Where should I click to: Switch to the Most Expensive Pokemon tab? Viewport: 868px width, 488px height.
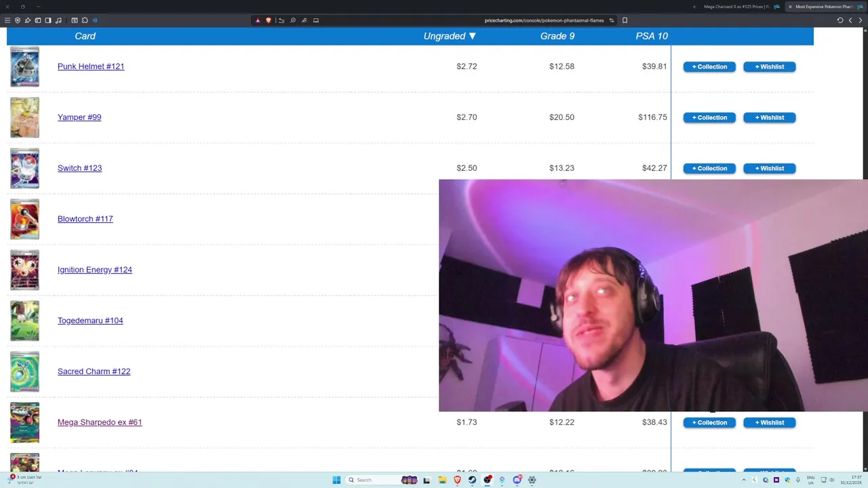pyautogui.click(x=827, y=7)
